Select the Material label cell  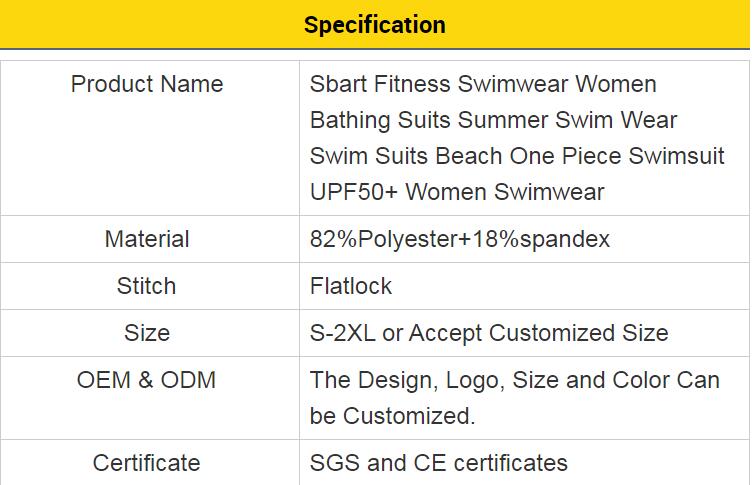click(x=147, y=239)
